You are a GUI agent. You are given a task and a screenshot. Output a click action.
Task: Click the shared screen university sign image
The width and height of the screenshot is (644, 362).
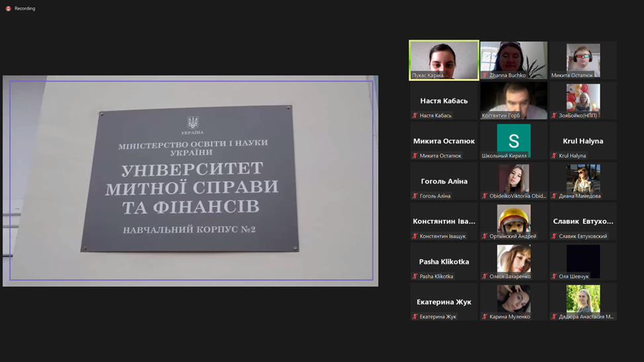pos(190,180)
